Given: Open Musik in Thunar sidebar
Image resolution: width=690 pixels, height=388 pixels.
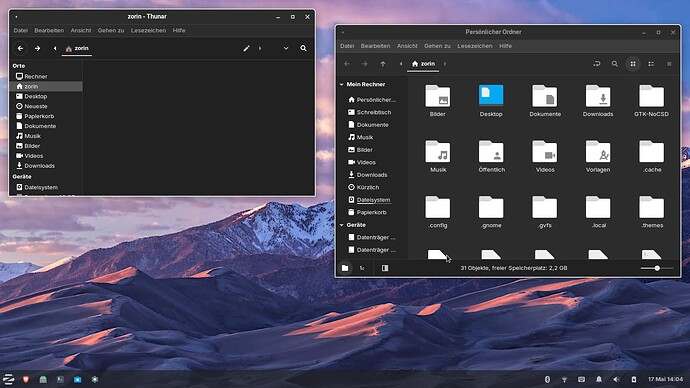Looking at the screenshot, I should [46, 136].
